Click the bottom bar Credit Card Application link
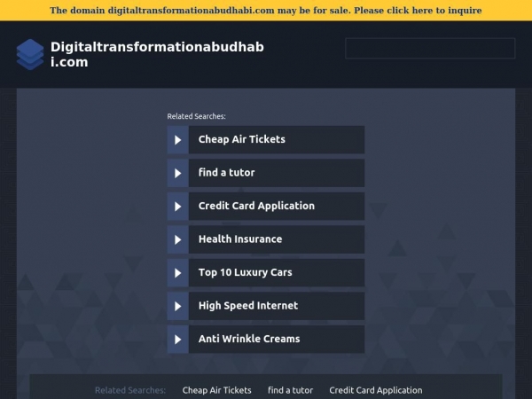532x399 pixels. [x=376, y=390]
